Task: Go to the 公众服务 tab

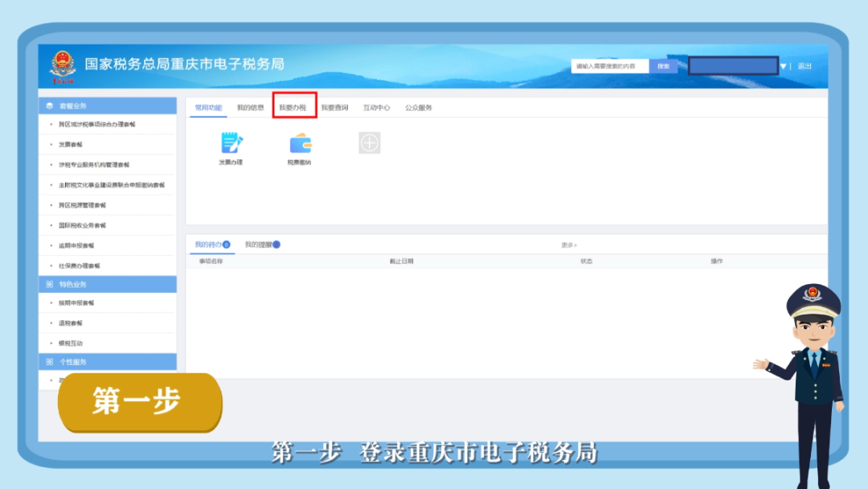Action: coord(418,108)
